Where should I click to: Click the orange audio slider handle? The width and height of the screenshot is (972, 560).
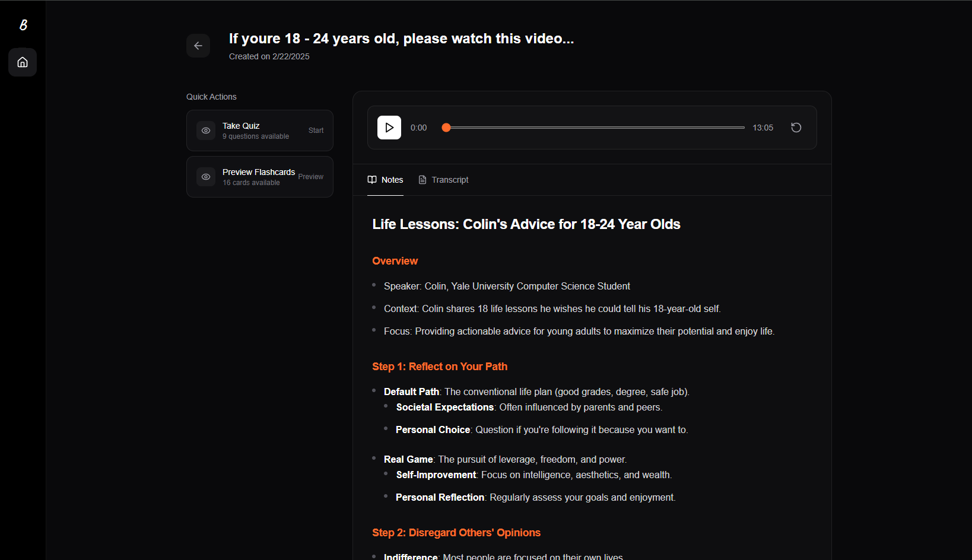pyautogui.click(x=446, y=128)
